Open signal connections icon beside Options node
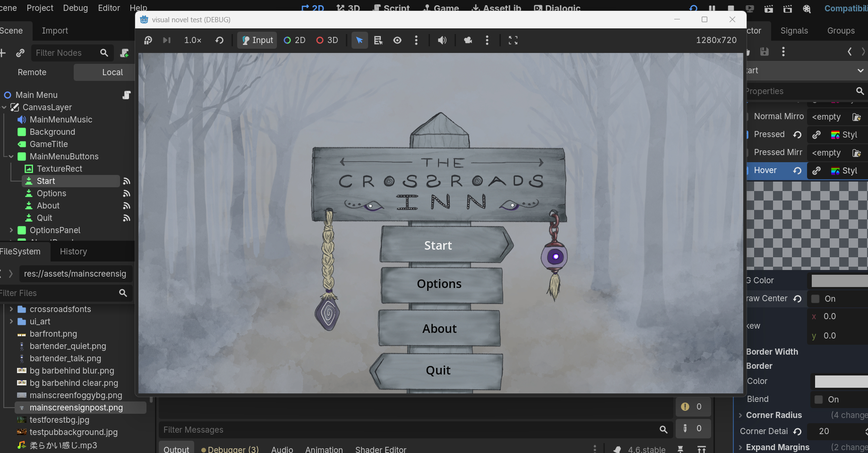This screenshot has height=453, width=868. 126,193
